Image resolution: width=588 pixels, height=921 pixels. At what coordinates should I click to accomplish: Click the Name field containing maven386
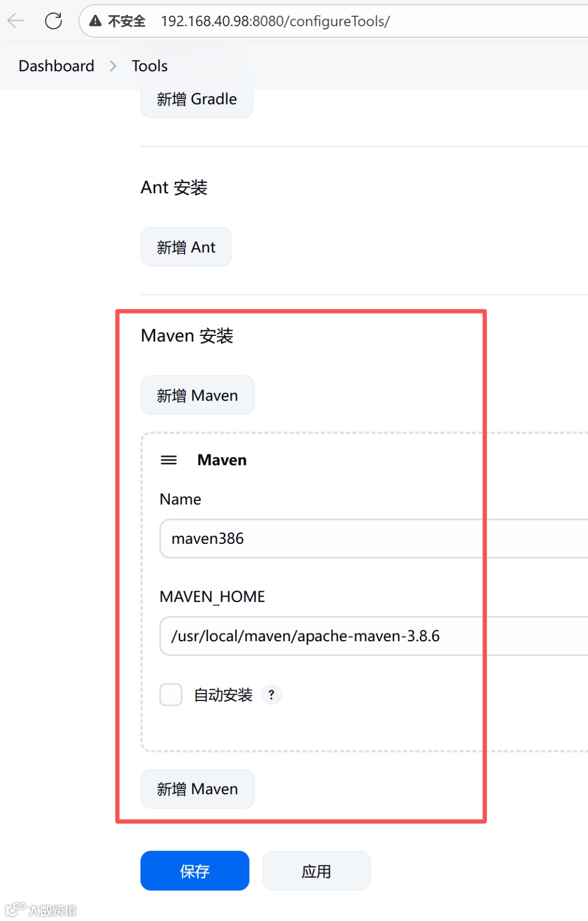click(373, 538)
